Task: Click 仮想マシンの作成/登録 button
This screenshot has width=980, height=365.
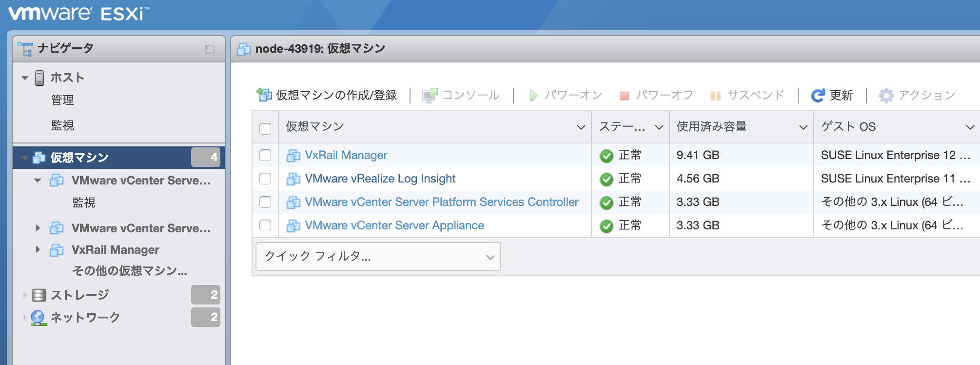Action: click(327, 95)
